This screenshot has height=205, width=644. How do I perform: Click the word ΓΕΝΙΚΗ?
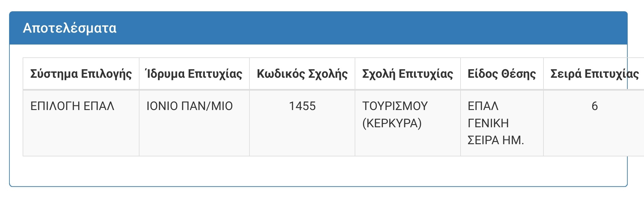(488, 123)
